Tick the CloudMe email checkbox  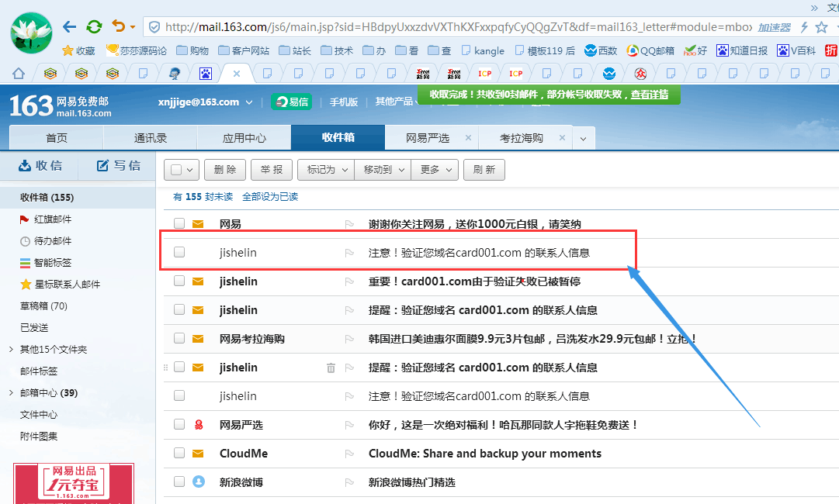pos(179,453)
